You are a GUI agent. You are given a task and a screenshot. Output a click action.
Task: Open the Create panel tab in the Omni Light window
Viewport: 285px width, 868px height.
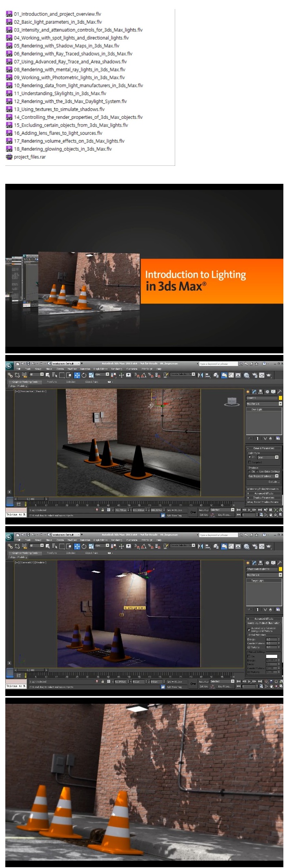click(248, 392)
